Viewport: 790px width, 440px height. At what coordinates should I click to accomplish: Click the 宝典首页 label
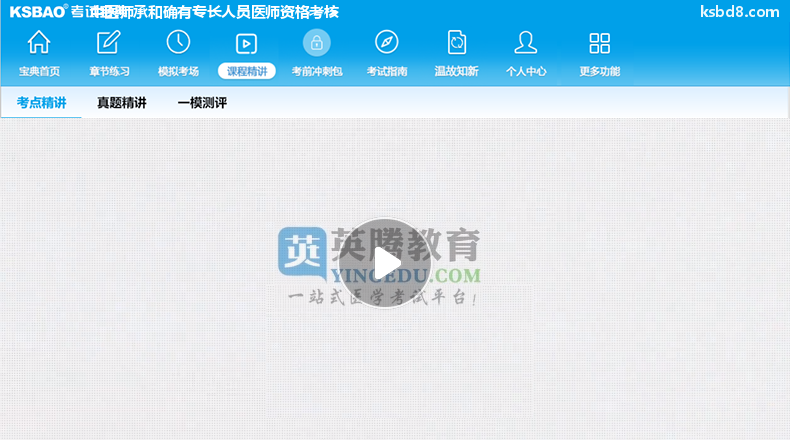pos(39,71)
